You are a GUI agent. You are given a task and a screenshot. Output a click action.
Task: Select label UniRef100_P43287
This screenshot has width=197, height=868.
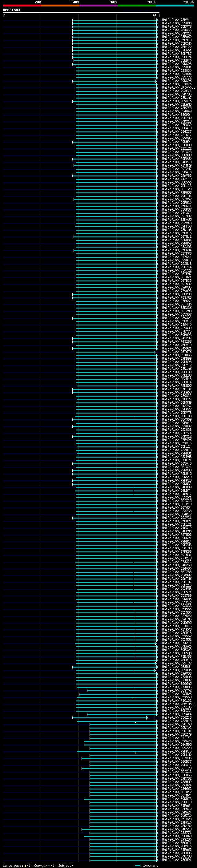click(x=177, y=338)
